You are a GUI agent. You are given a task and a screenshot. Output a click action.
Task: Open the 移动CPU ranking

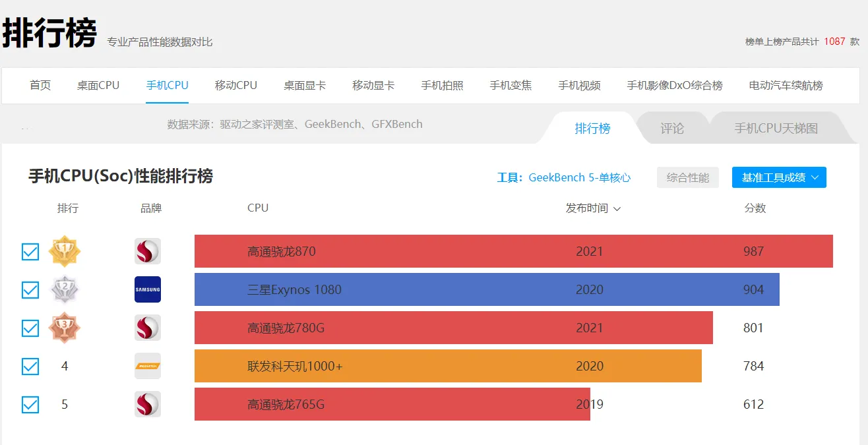tap(236, 85)
